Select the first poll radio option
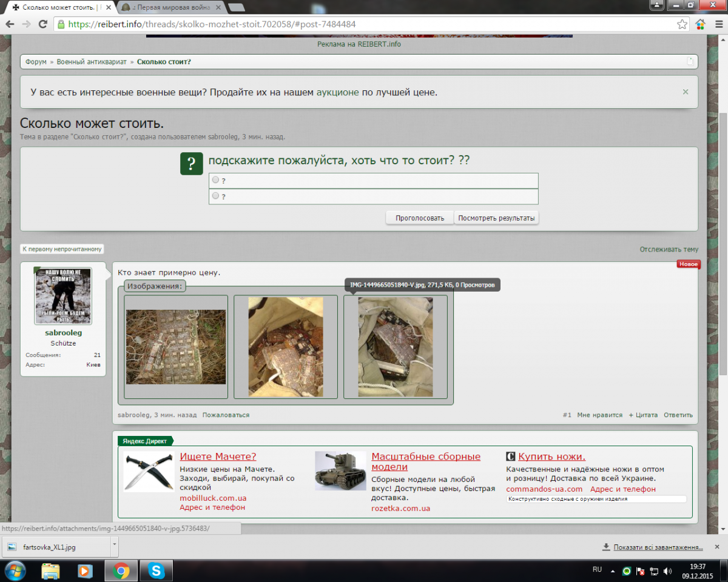Screen dimensions: 728x582 [x=215, y=180]
